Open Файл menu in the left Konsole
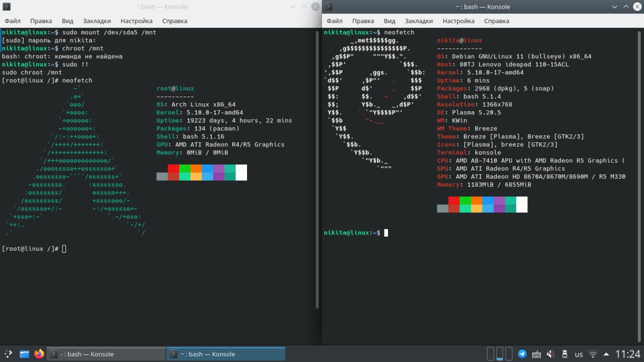 pos(13,21)
